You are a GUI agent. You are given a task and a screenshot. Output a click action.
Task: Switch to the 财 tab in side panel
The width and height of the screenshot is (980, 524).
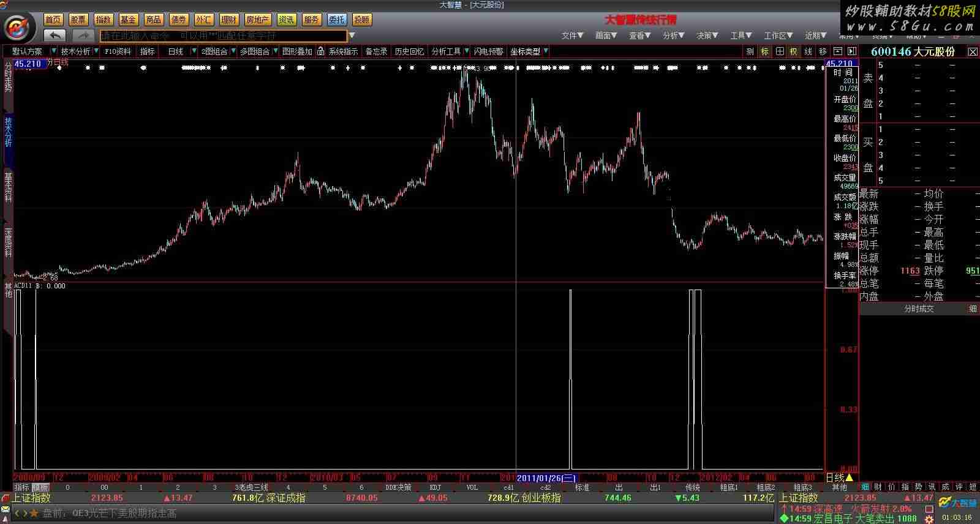(878, 487)
